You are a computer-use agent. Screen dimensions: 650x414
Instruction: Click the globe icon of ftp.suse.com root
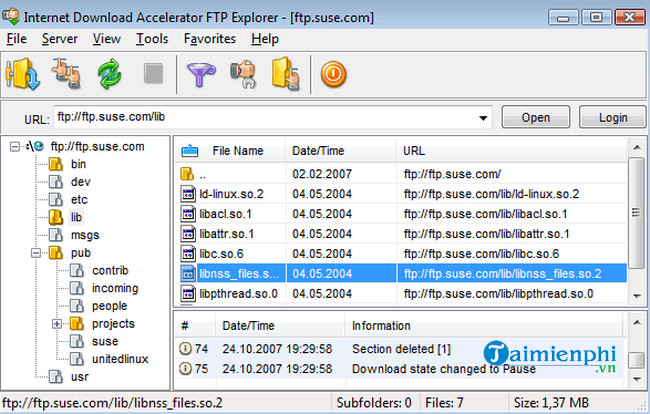click(x=39, y=146)
